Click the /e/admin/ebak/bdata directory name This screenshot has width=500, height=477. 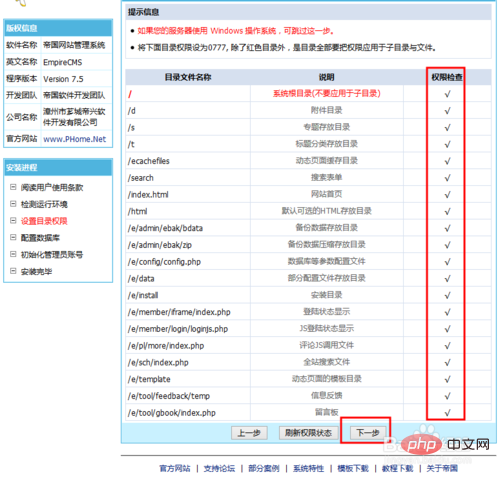click(x=165, y=228)
